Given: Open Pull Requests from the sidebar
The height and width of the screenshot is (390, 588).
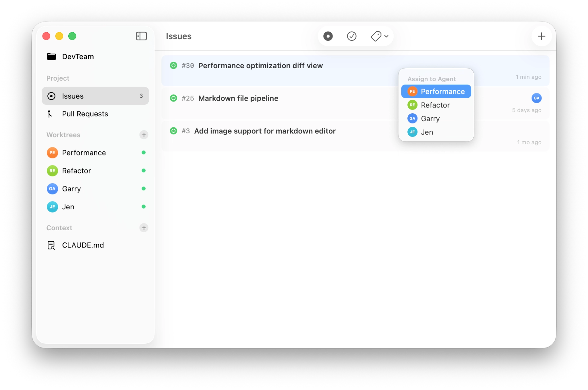Looking at the screenshot, I should pyautogui.click(x=85, y=114).
